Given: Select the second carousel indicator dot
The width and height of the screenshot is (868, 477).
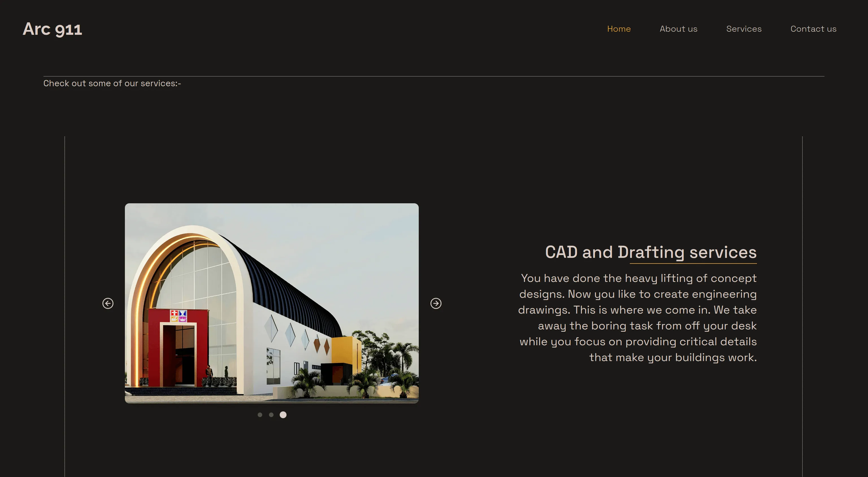Looking at the screenshot, I should 271,415.
